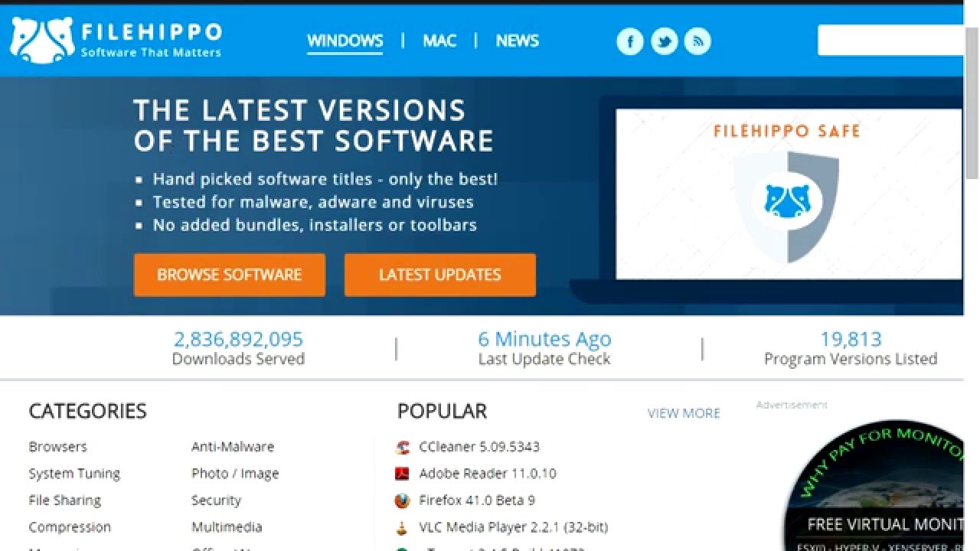Click the Adobe Reader program icon
This screenshot has width=980, height=551.
pos(403,474)
